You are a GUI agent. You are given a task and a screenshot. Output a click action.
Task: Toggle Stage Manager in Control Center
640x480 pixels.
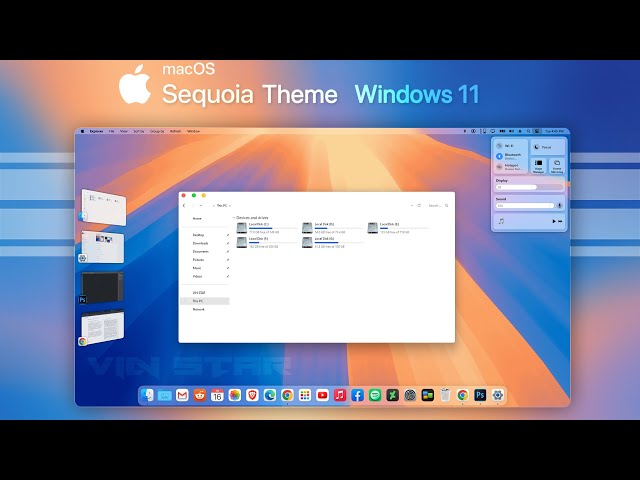click(538, 166)
